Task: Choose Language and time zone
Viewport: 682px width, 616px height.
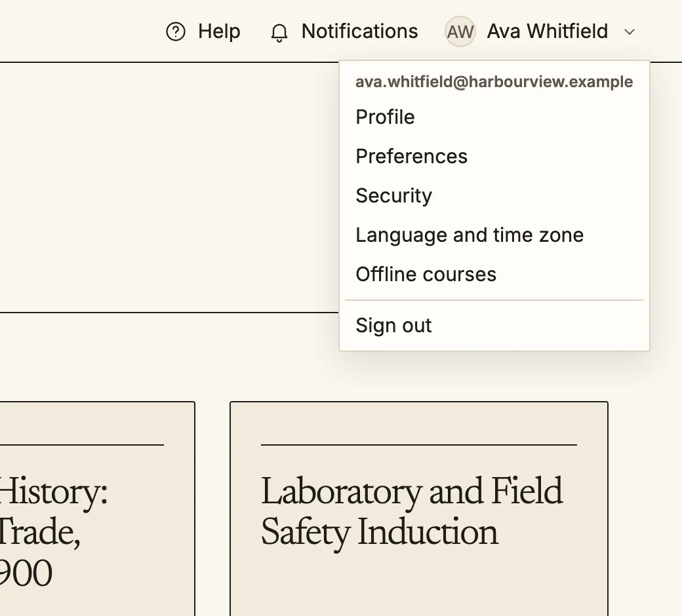Action: click(x=494, y=235)
